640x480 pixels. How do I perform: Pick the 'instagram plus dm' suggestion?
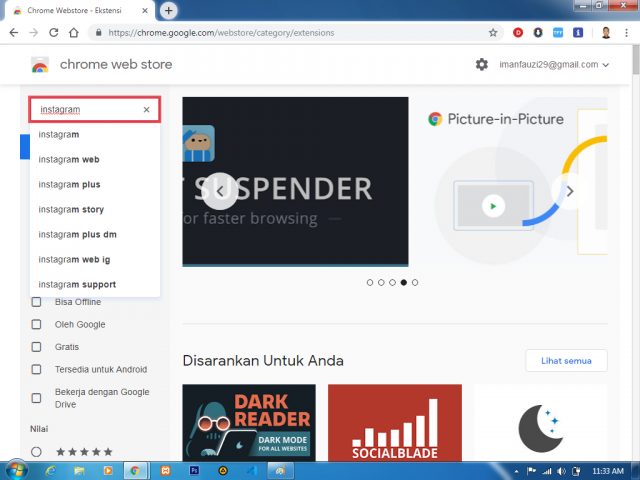[95, 235]
